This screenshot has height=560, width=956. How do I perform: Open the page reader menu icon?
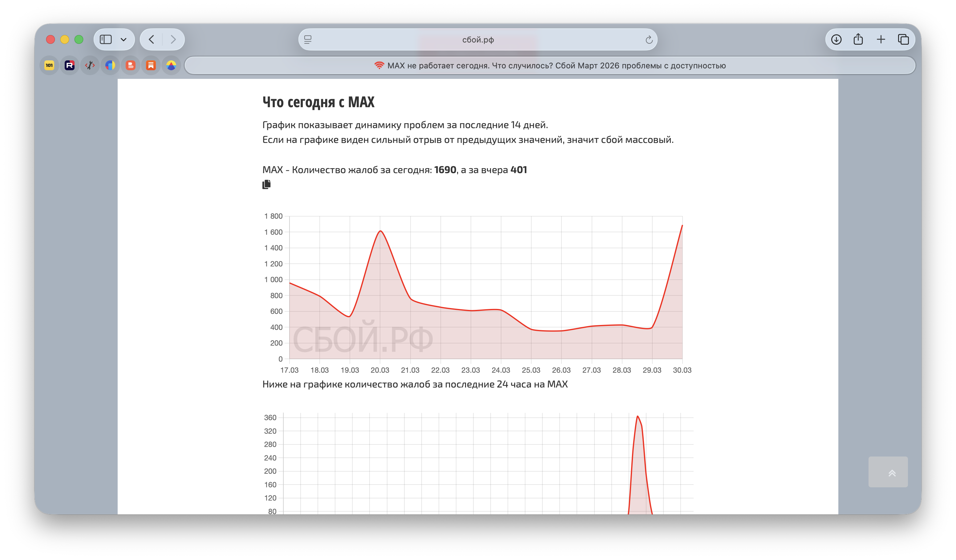pos(308,39)
